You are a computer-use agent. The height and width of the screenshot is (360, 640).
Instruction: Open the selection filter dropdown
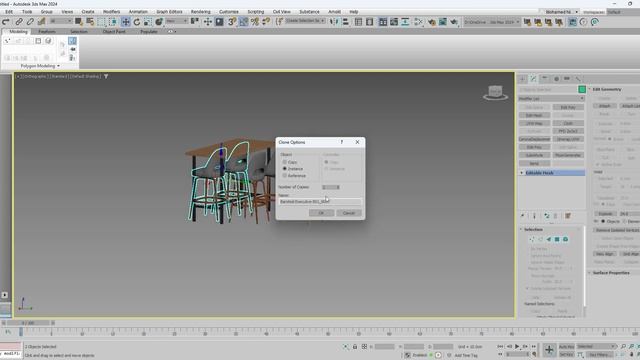click(60, 21)
